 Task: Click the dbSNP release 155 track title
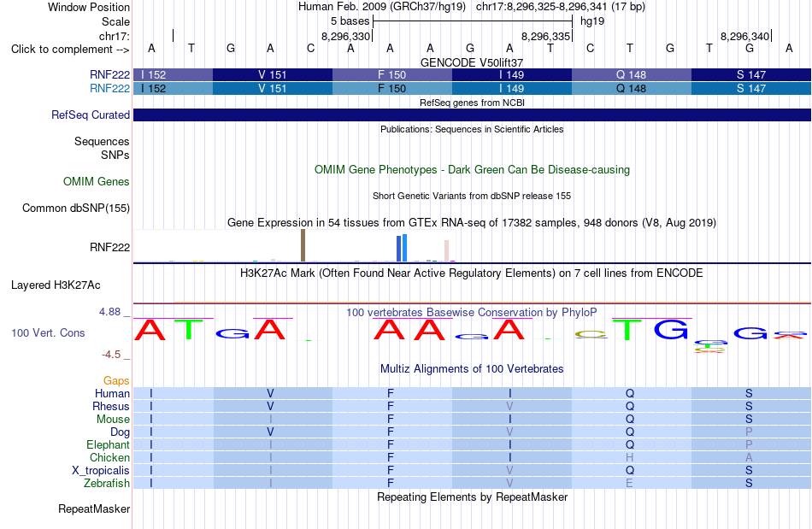[472, 196]
